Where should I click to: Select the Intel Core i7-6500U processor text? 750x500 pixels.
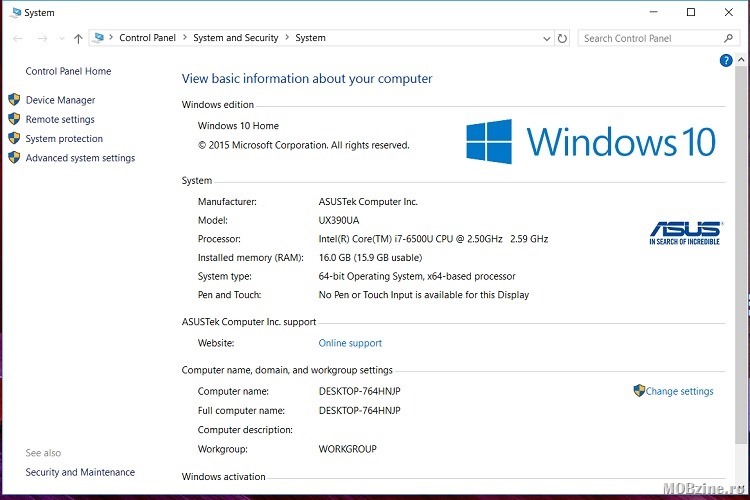coord(433,239)
